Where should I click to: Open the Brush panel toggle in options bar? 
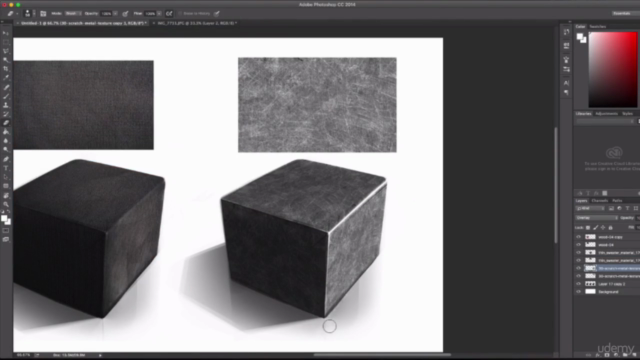[x=43, y=13]
